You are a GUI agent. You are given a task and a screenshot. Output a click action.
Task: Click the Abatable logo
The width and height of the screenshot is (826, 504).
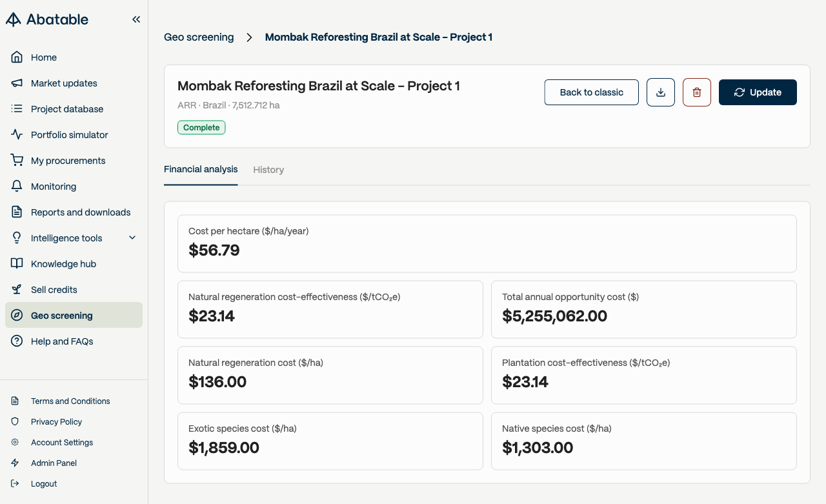[47, 19]
